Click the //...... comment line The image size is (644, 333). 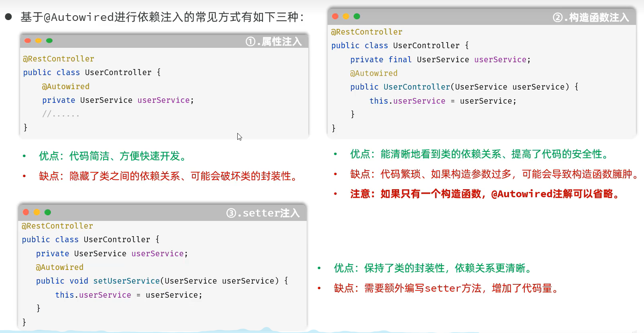[x=61, y=114]
